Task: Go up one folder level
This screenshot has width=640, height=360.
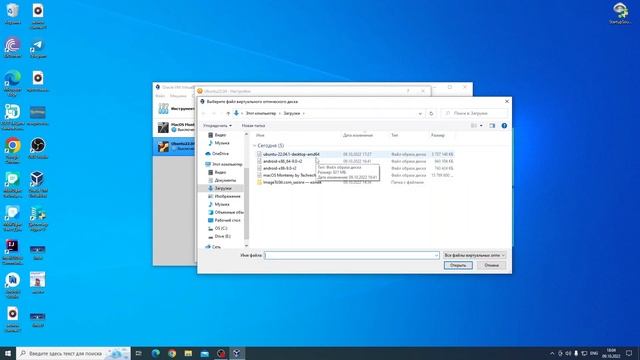Action: click(x=228, y=113)
